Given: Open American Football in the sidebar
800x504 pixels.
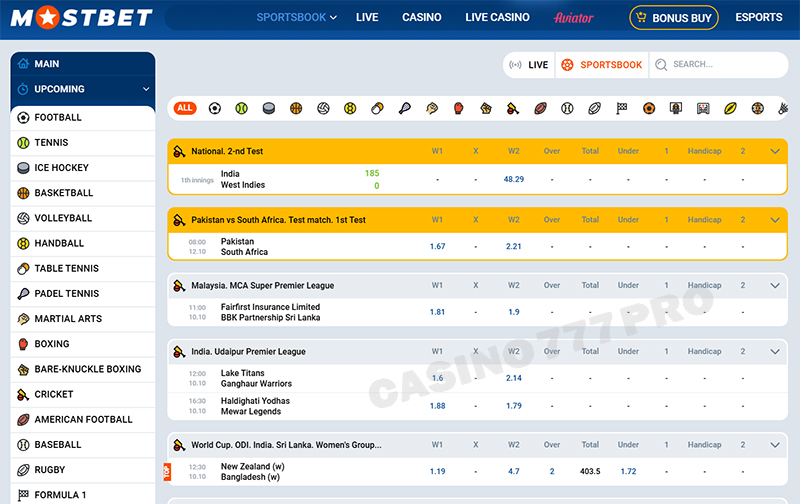Looking at the screenshot, I should click(x=83, y=419).
